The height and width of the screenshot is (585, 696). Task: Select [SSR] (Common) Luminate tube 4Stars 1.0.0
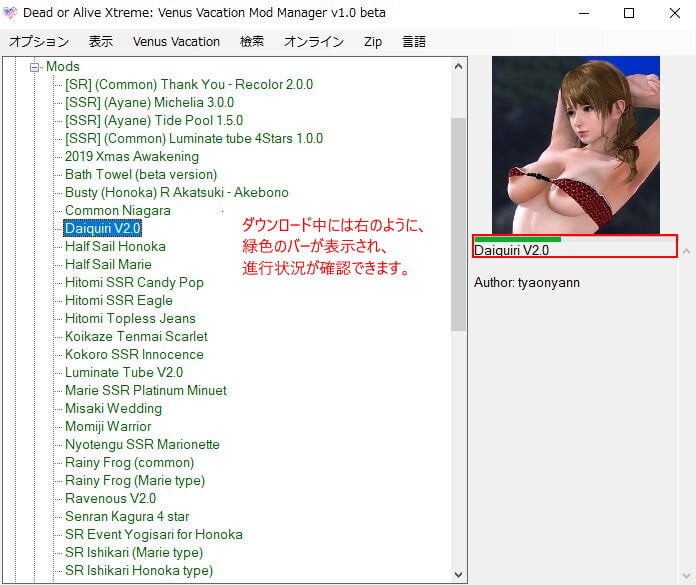pyautogui.click(x=194, y=138)
